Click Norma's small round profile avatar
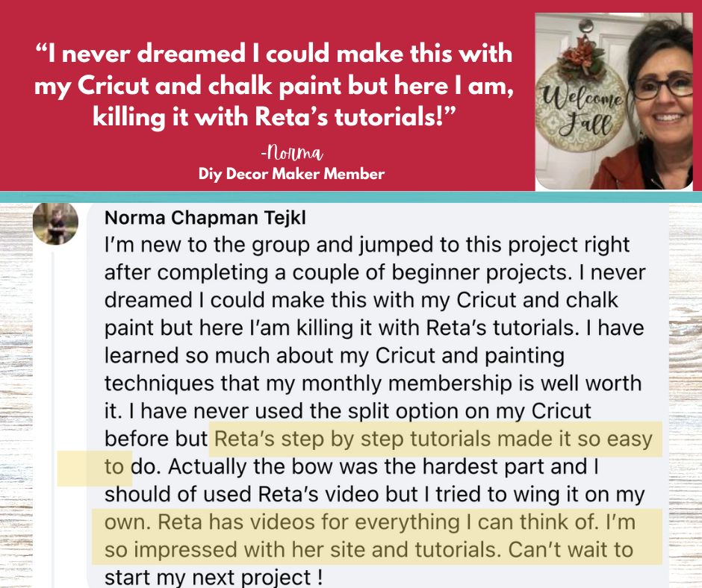The width and height of the screenshot is (702, 588). [55, 223]
